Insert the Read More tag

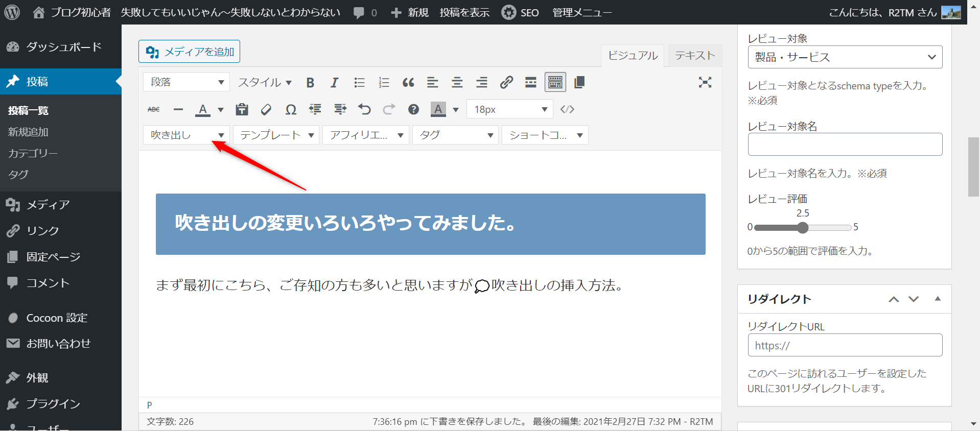tap(531, 82)
